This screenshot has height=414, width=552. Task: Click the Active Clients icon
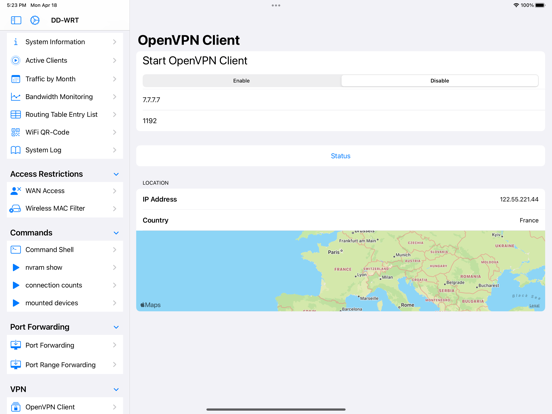tap(15, 61)
